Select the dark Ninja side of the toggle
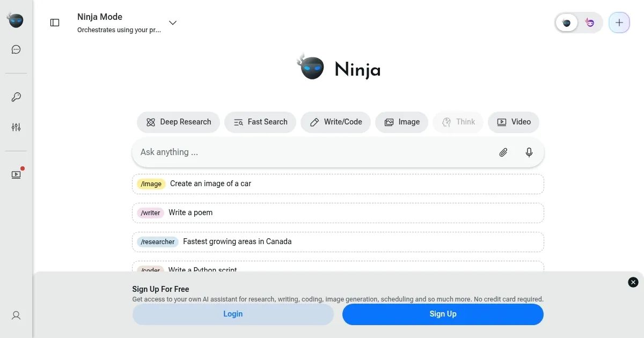644x338 pixels. click(x=567, y=23)
